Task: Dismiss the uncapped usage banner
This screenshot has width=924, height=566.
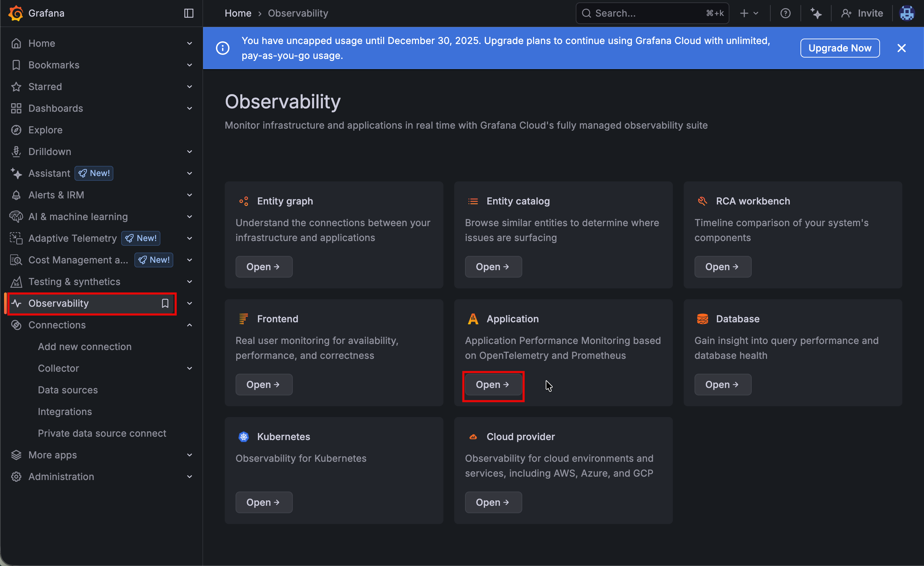Action: [901, 48]
